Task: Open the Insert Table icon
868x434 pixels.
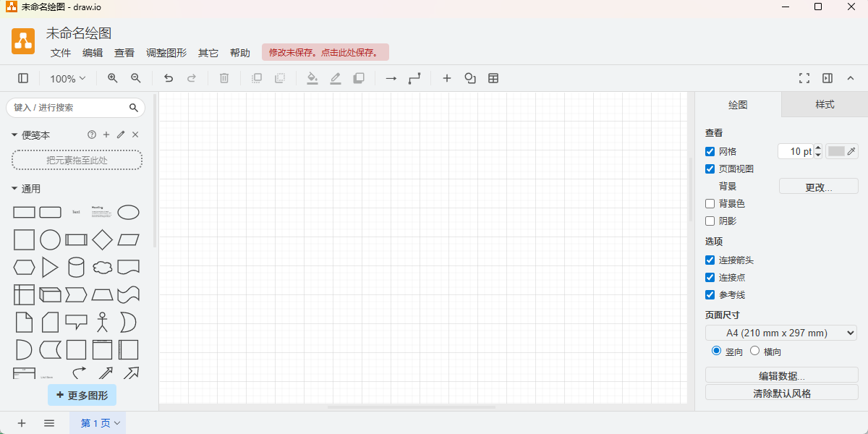Action: [493, 78]
